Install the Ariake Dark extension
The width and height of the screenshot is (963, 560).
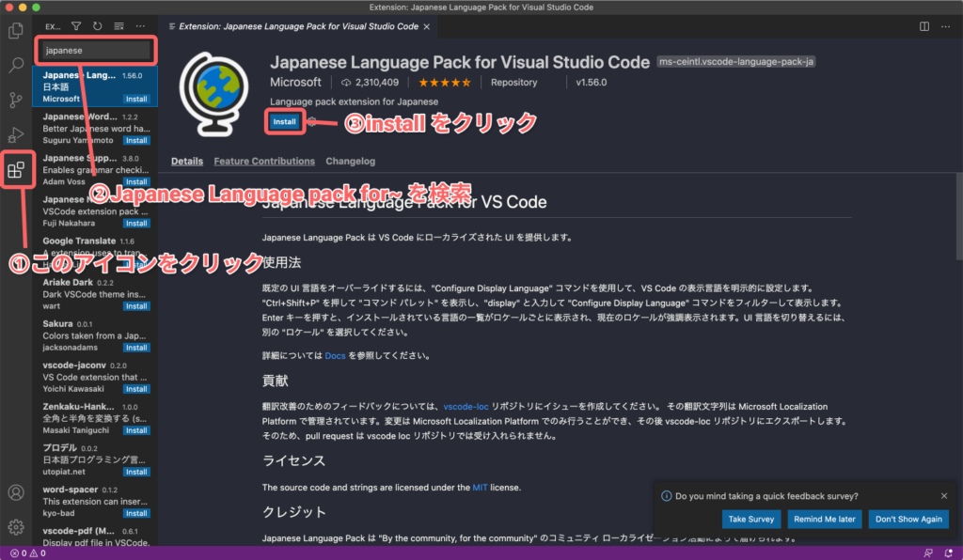coord(135,306)
